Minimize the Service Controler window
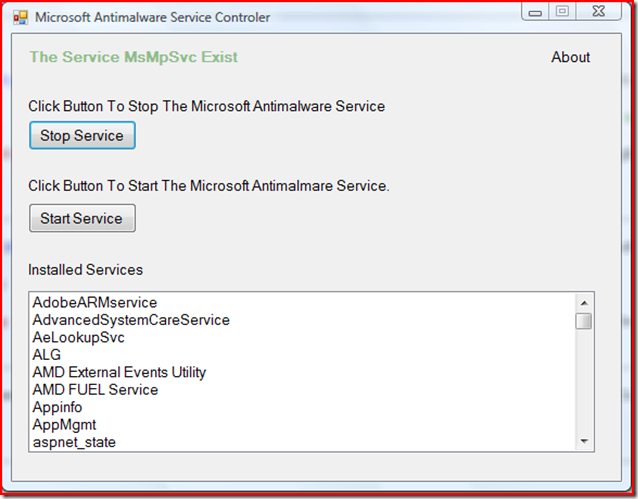 click(535, 12)
